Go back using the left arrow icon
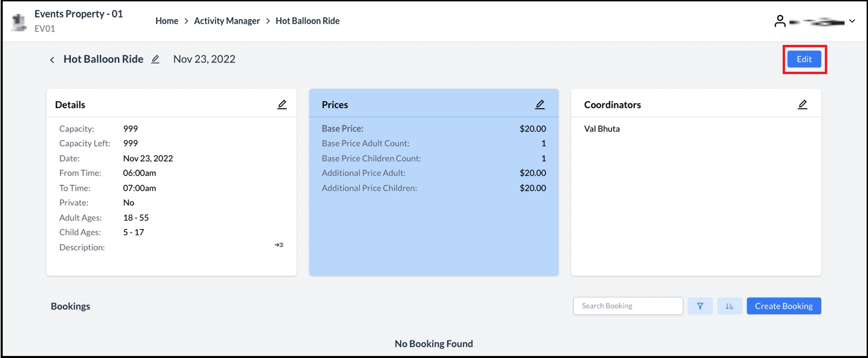The image size is (868, 358). (x=52, y=59)
